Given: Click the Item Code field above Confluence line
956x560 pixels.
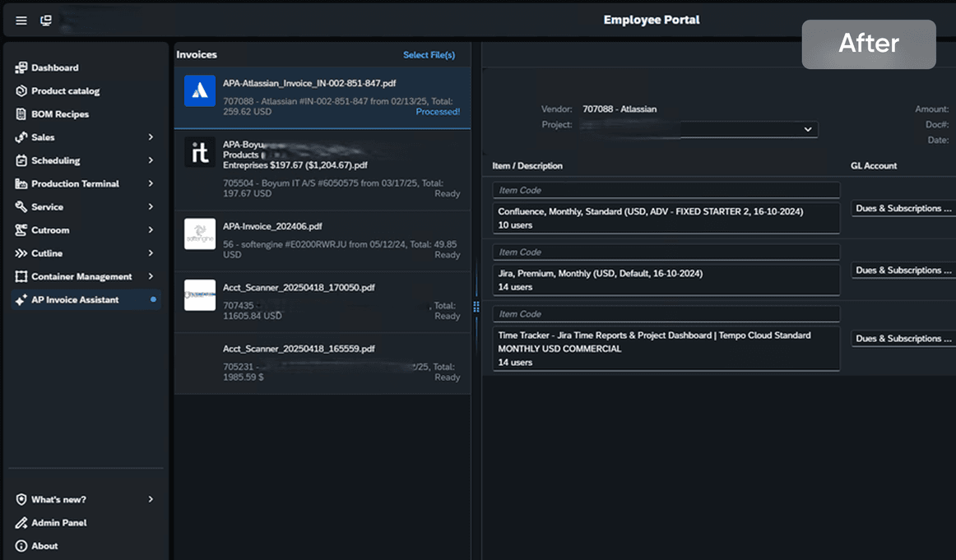Looking at the screenshot, I should coord(666,190).
